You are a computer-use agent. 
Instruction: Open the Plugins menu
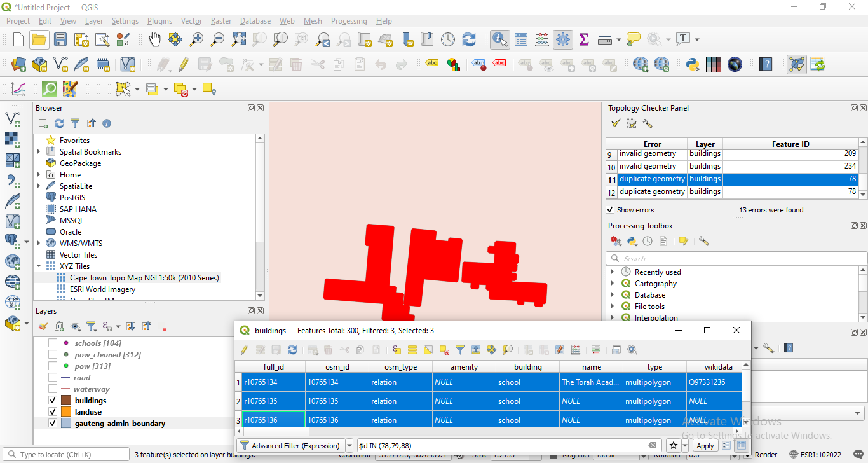(x=159, y=21)
